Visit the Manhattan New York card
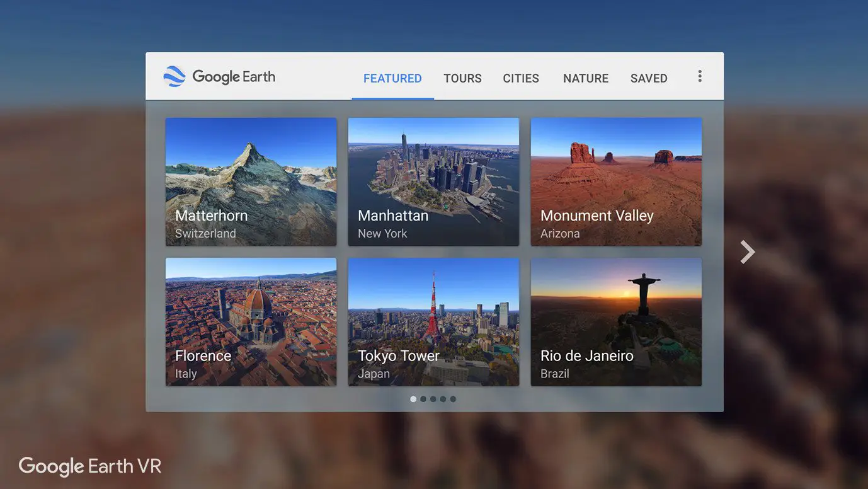Viewport: 868px width, 489px height. pos(433,181)
